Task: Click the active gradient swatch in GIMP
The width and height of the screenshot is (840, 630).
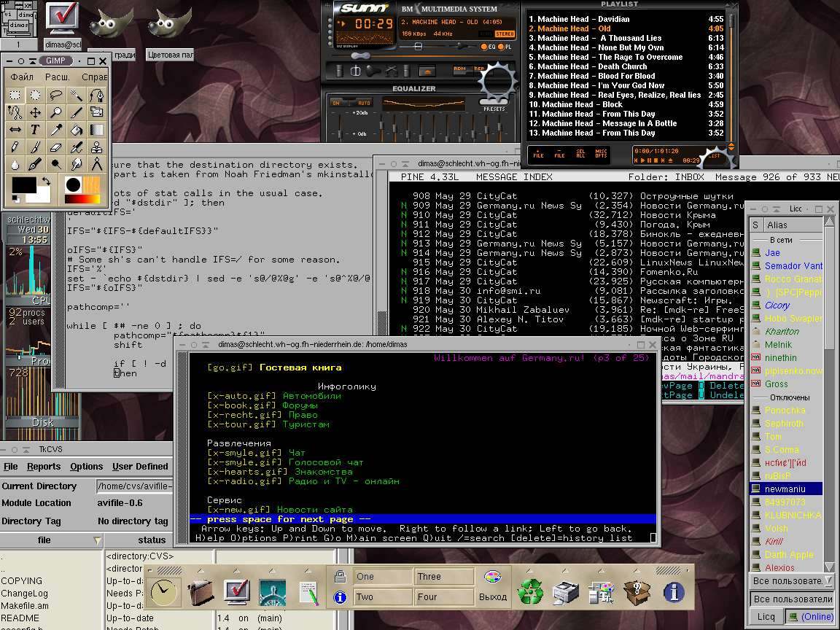Action: coord(82,199)
